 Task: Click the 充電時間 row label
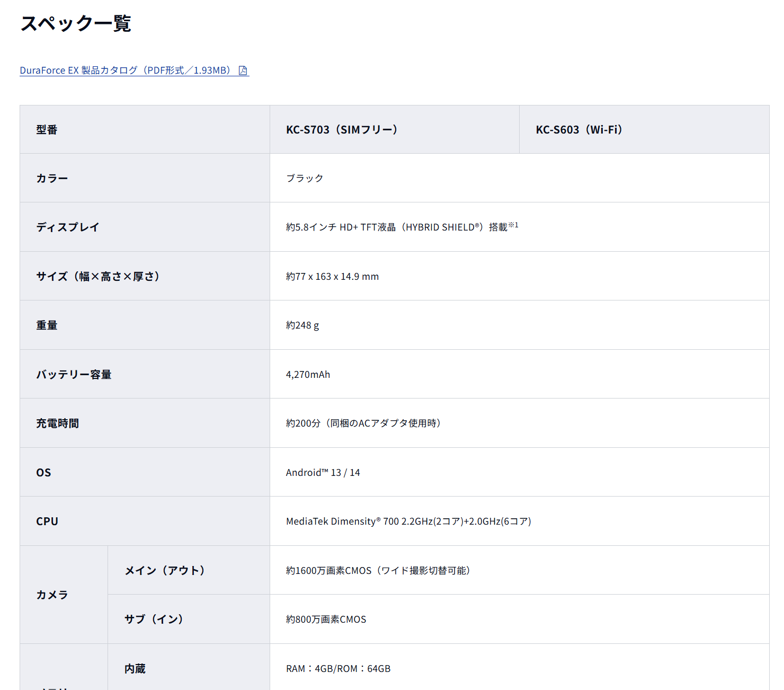tap(57, 423)
